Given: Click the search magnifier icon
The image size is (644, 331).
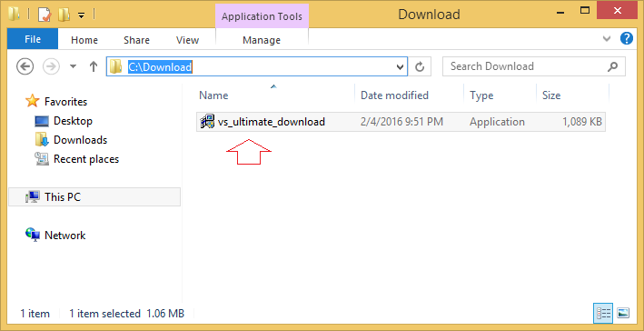Looking at the screenshot, I should (x=612, y=66).
